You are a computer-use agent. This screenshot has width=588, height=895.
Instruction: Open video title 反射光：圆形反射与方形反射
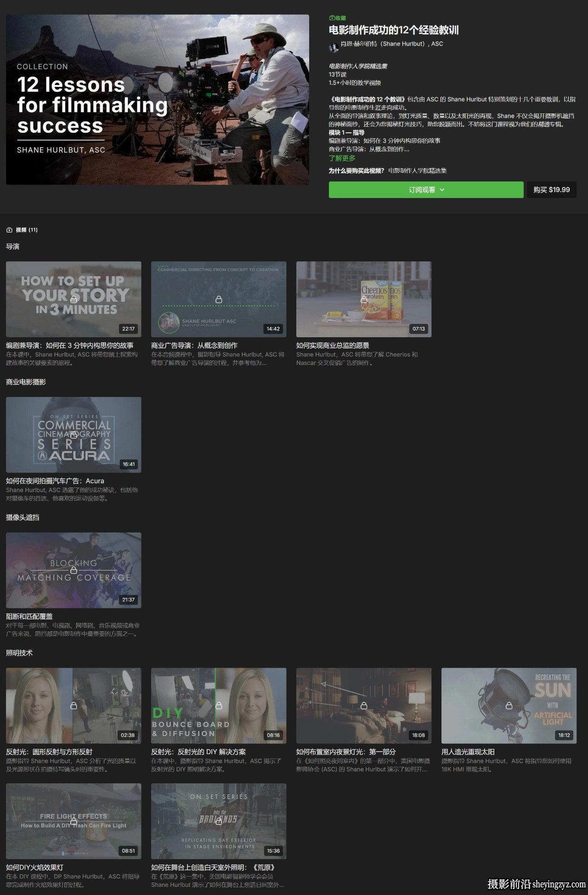(x=49, y=752)
